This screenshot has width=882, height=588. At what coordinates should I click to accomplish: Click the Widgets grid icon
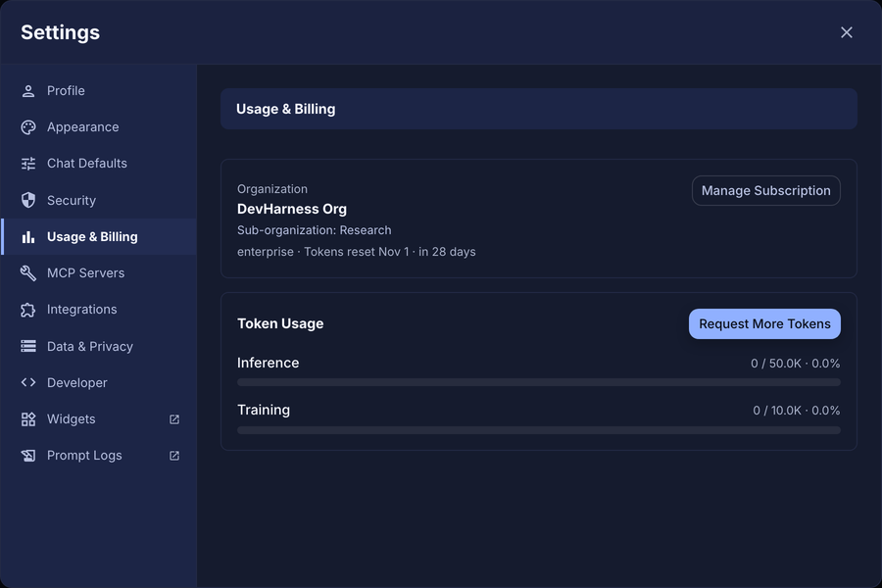(x=28, y=419)
